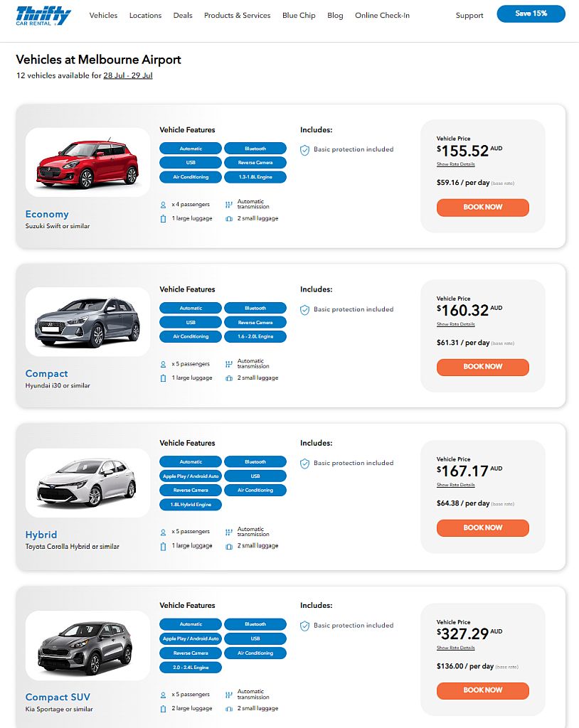The height and width of the screenshot is (728, 579).
Task: Change the 28 Jul - 29 Jul rental dates
Action: coord(128,75)
